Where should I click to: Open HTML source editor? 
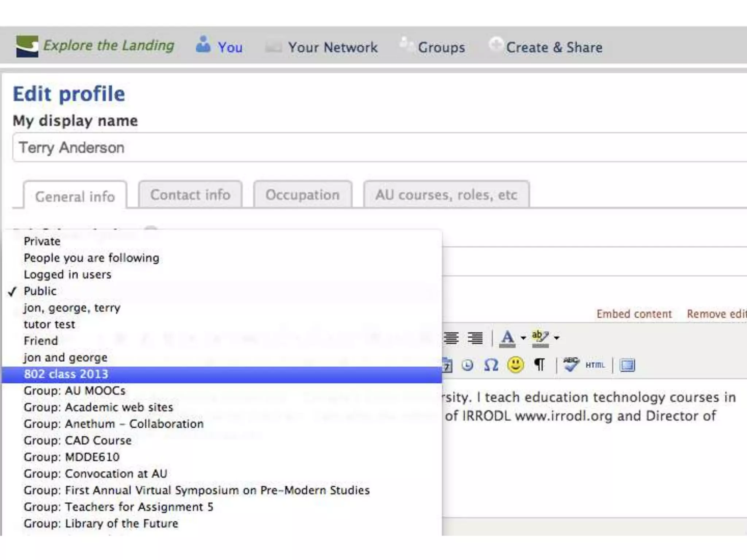click(595, 365)
